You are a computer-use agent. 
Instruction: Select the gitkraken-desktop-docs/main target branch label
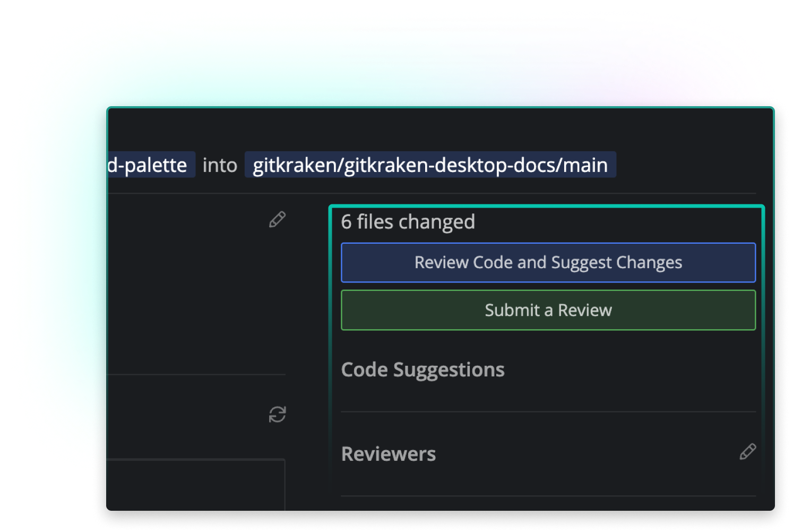[430, 165]
